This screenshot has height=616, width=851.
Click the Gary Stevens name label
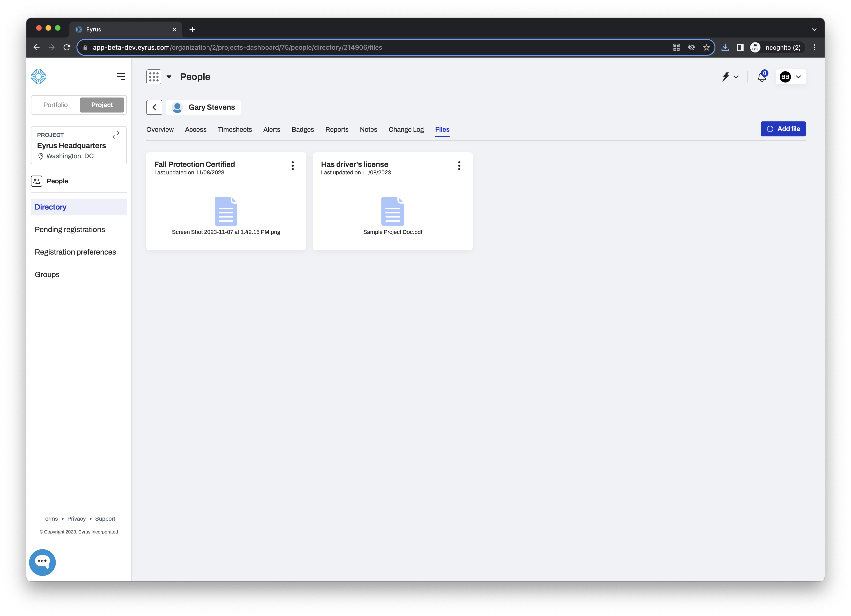point(212,107)
